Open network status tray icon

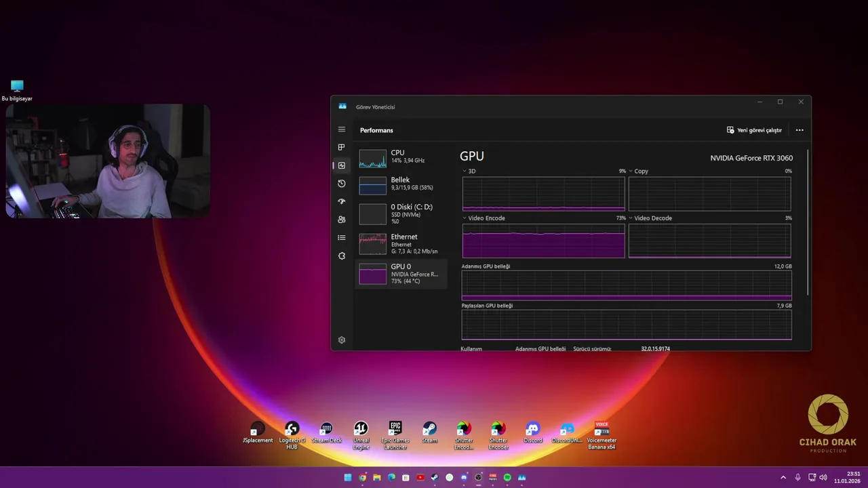click(812, 477)
